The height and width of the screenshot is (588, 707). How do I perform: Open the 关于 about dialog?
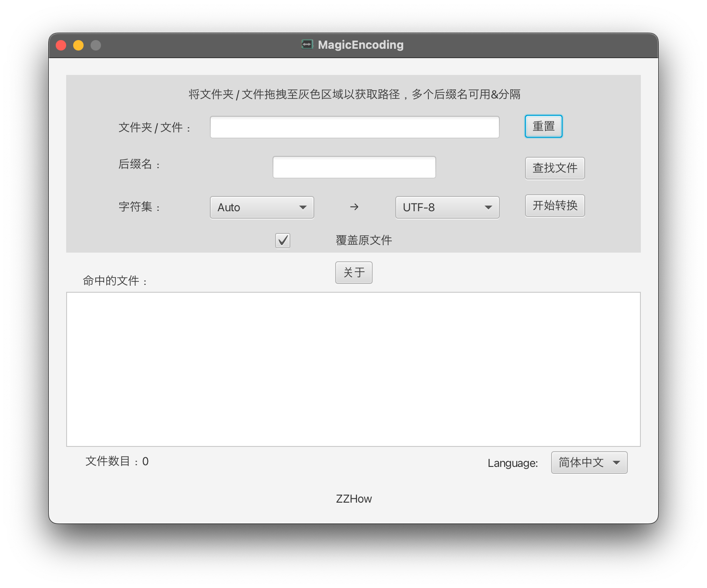(x=353, y=273)
